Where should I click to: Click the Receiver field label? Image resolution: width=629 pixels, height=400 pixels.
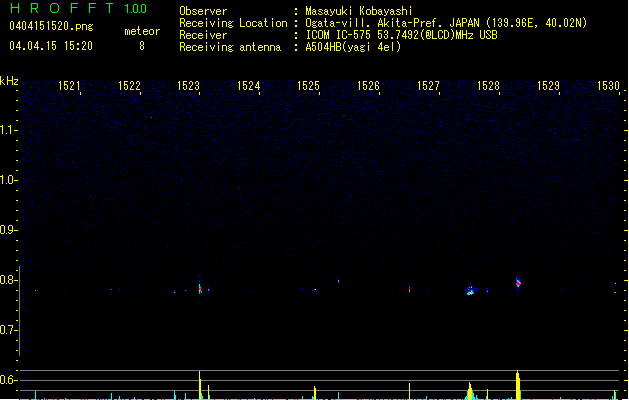203,35
